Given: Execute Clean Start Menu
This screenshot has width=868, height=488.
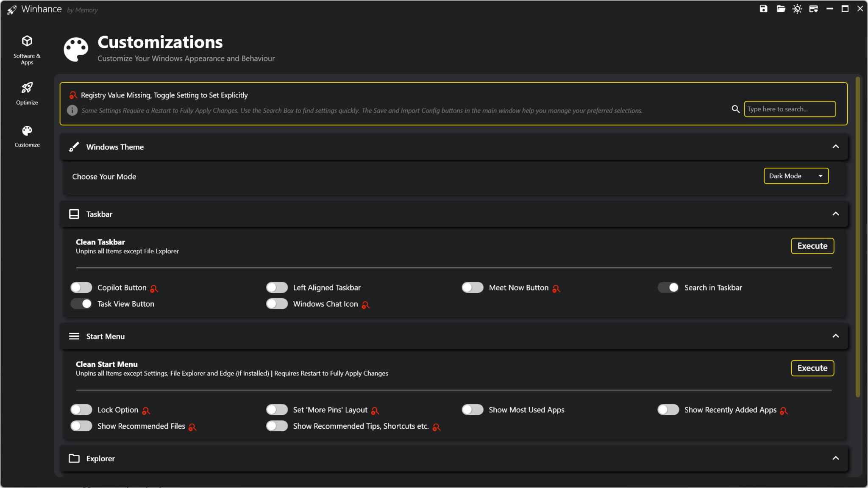Looking at the screenshot, I should [x=812, y=368].
